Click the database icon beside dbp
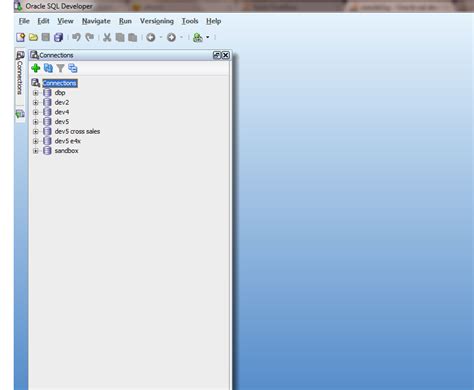 click(47, 93)
